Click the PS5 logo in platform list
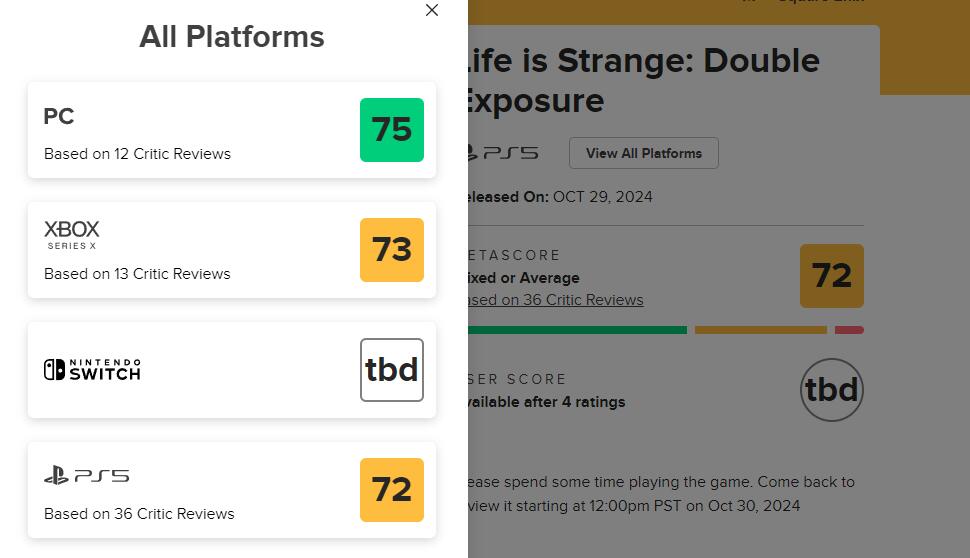Viewport: 970px width, 558px height. pyautogui.click(x=87, y=476)
